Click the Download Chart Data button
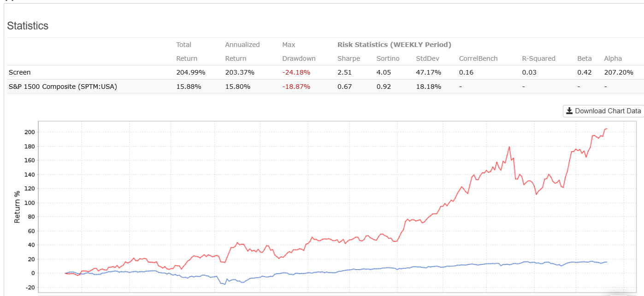Image resolution: width=644 pixels, height=296 pixels. pos(603,111)
